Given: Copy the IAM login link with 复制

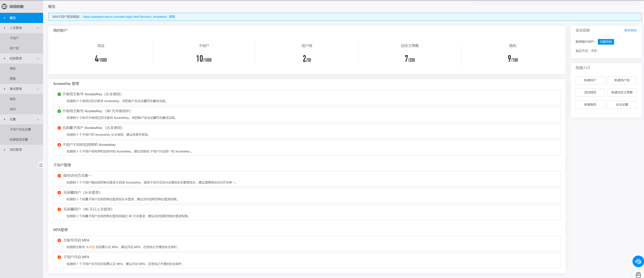Looking at the screenshot, I should (172, 17).
